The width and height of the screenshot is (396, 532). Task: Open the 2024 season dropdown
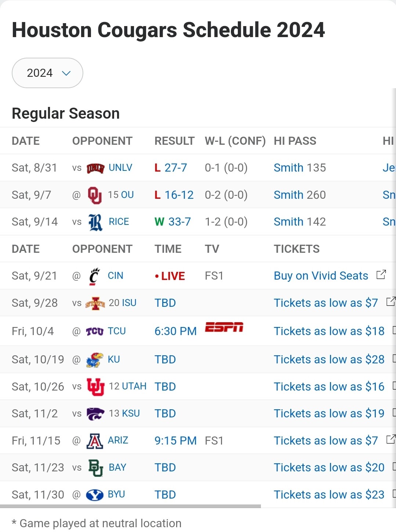coord(47,73)
